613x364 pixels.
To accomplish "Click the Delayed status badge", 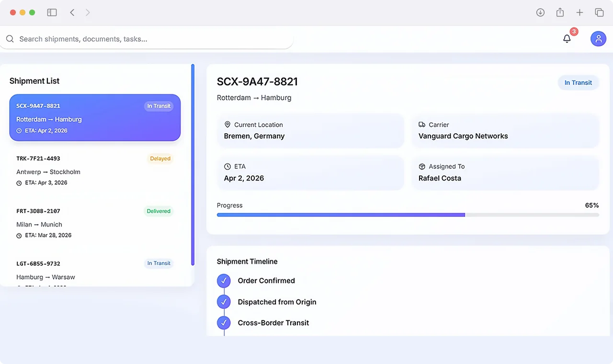I will point(160,159).
